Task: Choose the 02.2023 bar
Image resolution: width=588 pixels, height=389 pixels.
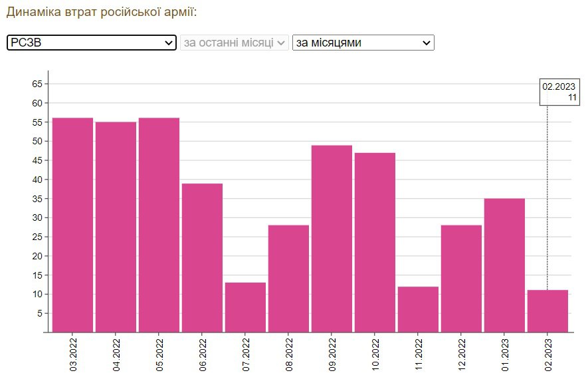Action: (x=548, y=311)
